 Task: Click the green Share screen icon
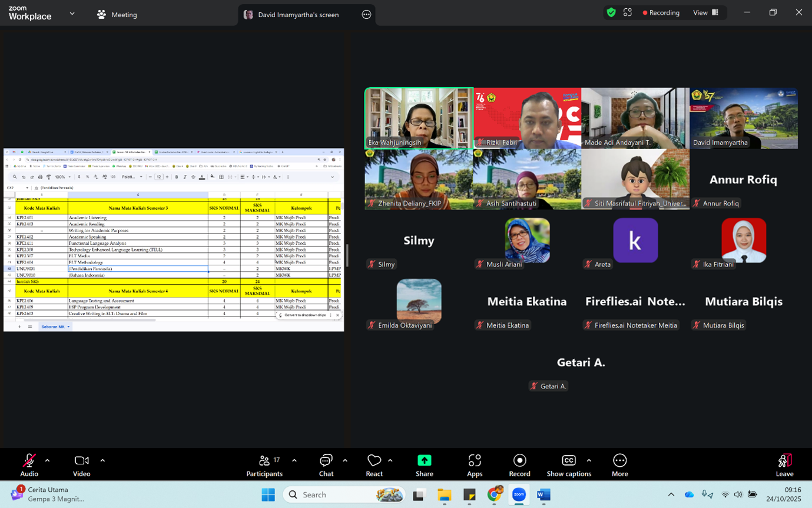(x=424, y=460)
